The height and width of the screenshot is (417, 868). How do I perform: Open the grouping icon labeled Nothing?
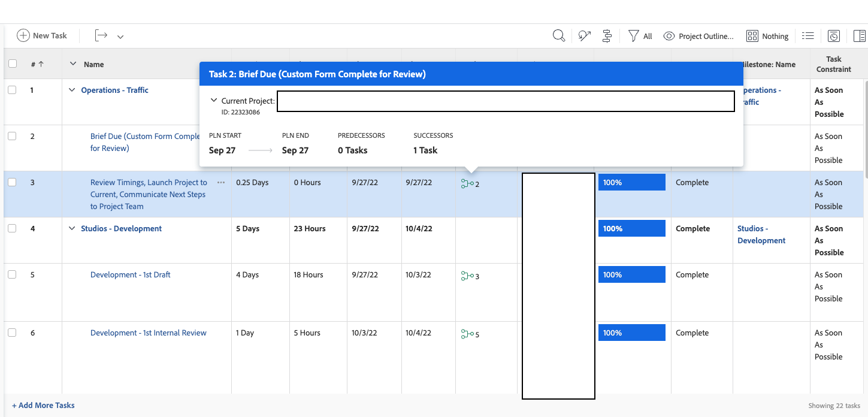point(752,36)
